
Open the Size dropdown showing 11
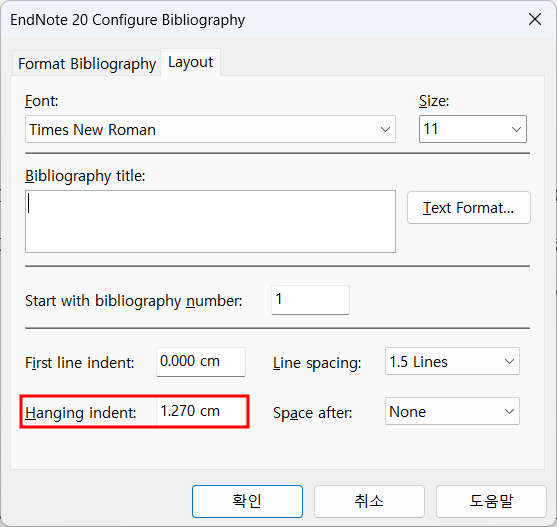pos(472,129)
